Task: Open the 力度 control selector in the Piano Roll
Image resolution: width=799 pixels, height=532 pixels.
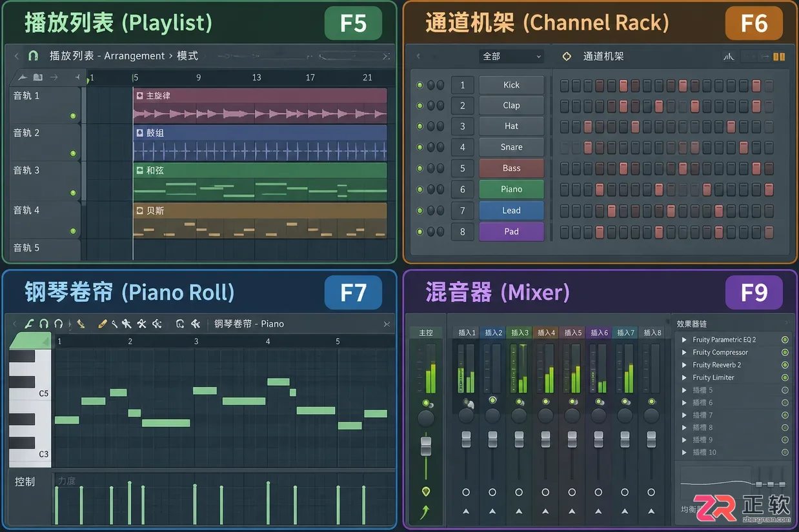Action: [66, 481]
